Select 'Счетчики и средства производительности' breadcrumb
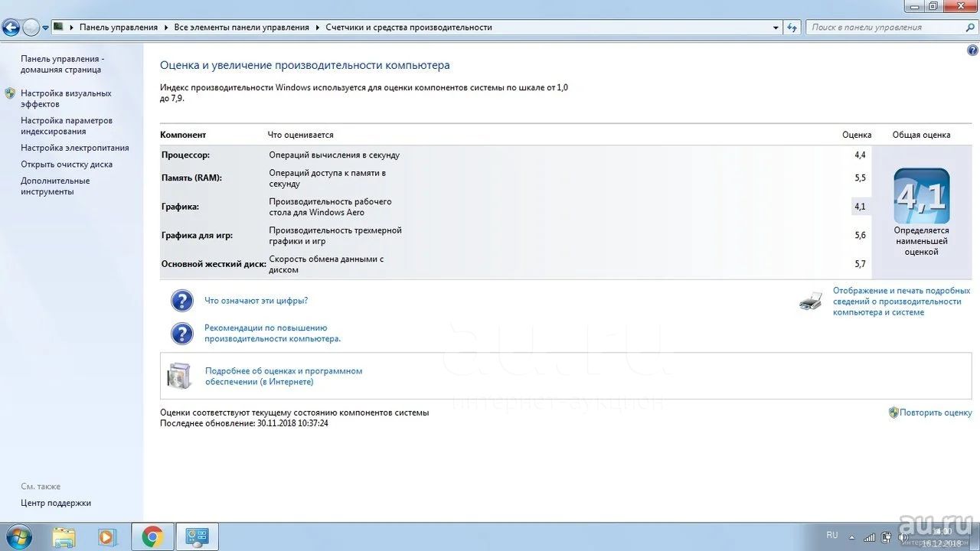The height and width of the screenshot is (551, 980). [x=409, y=27]
